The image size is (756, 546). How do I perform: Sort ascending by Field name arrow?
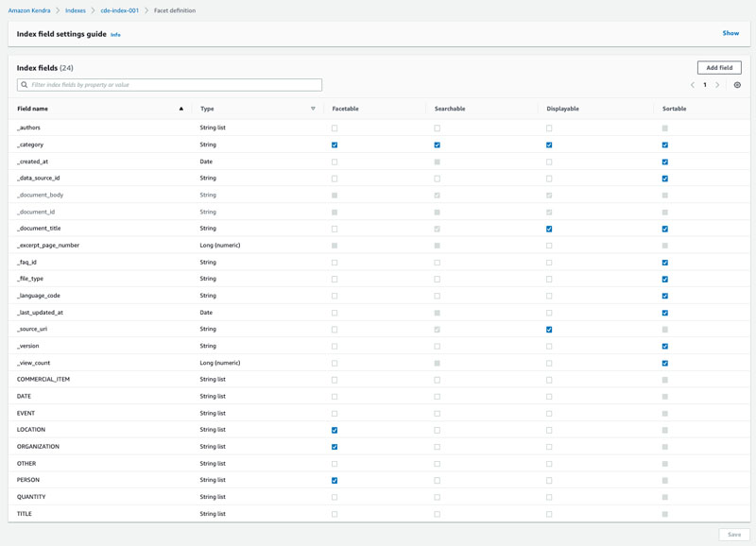tap(181, 109)
